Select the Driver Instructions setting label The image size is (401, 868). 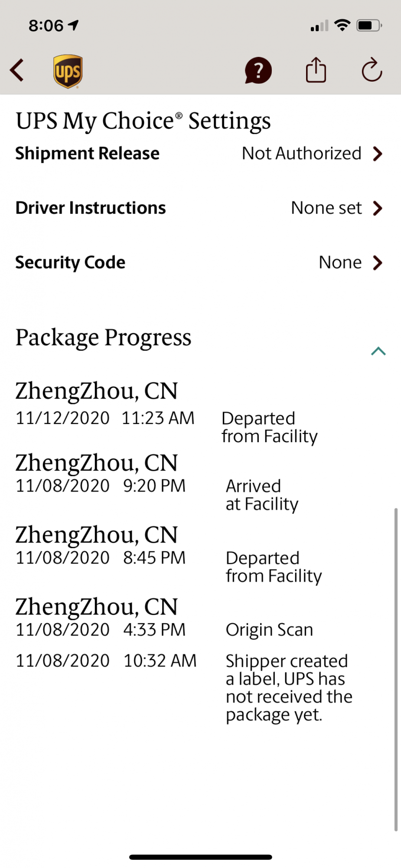click(91, 208)
